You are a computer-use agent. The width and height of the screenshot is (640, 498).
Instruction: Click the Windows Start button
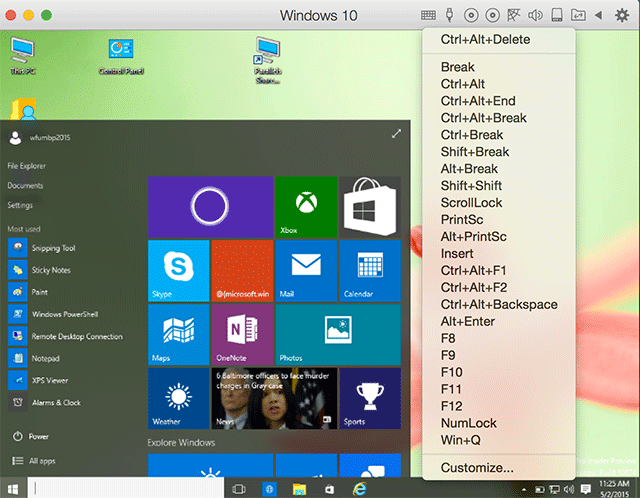tap(13, 489)
